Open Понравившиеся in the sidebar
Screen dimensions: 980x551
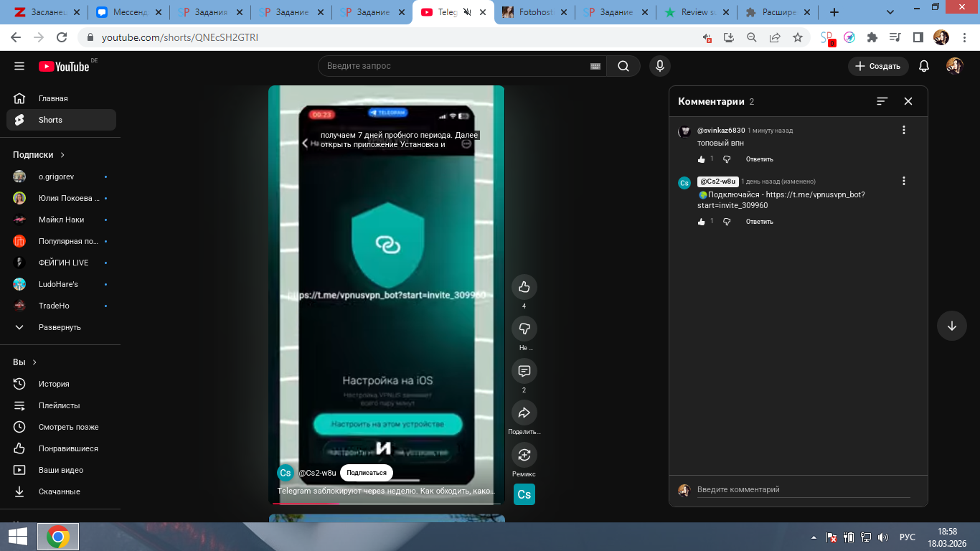[x=61, y=448]
